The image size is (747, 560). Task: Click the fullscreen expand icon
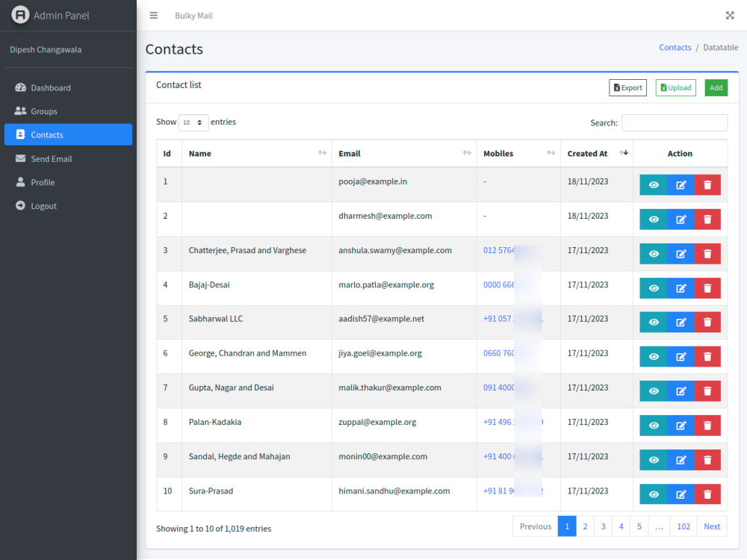(729, 16)
